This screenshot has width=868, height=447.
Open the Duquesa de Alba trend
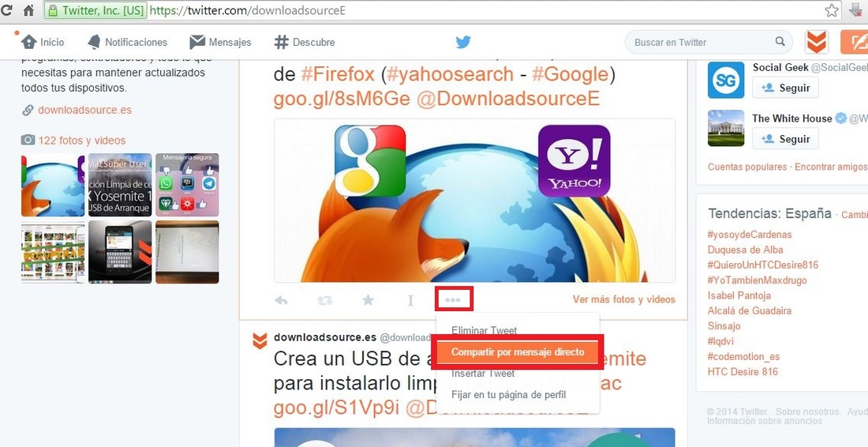[x=745, y=250]
